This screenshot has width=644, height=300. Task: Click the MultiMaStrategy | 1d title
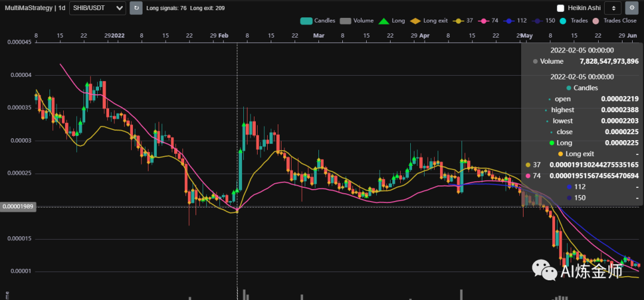35,8
